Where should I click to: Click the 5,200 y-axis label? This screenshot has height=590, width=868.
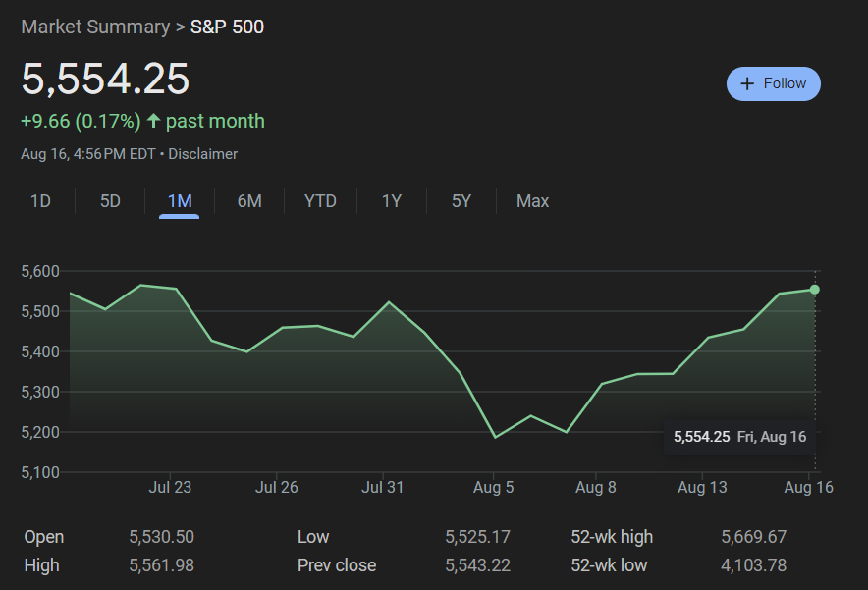(40, 432)
